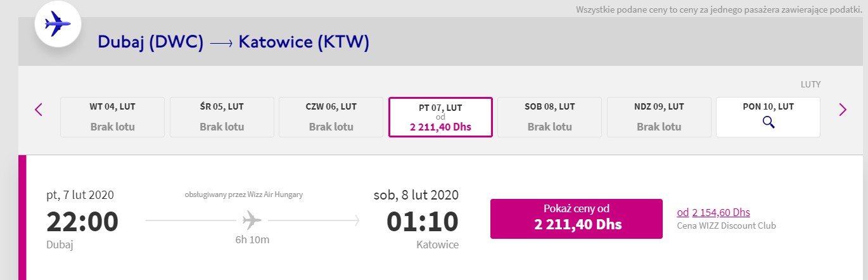This screenshot has width=868, height=280.
Task: Select the WT 04, LUT date tab
Action: tap(112, 117)
